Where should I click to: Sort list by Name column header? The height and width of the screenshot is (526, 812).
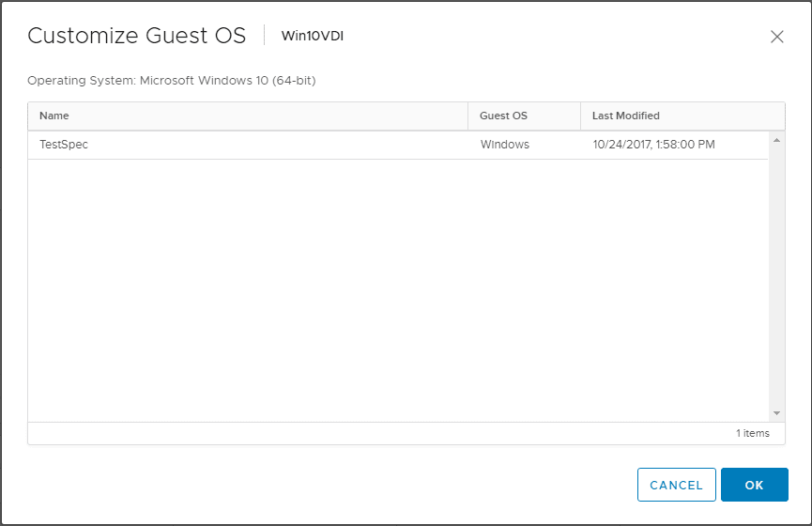(x=54, y=116)
